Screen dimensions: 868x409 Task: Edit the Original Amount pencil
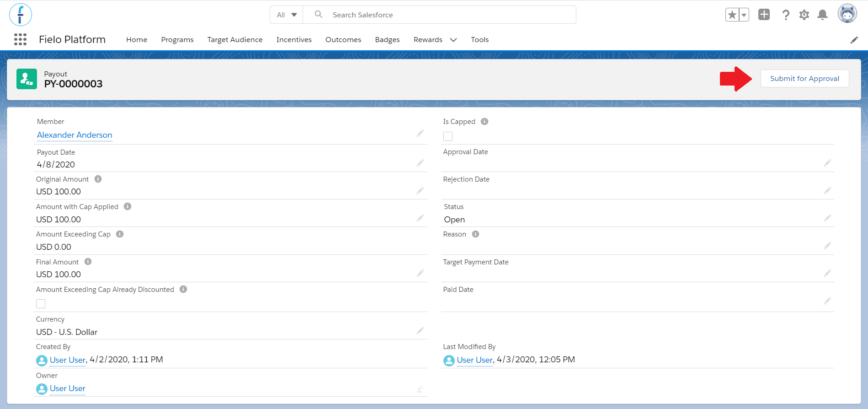[x=420, y=190]
